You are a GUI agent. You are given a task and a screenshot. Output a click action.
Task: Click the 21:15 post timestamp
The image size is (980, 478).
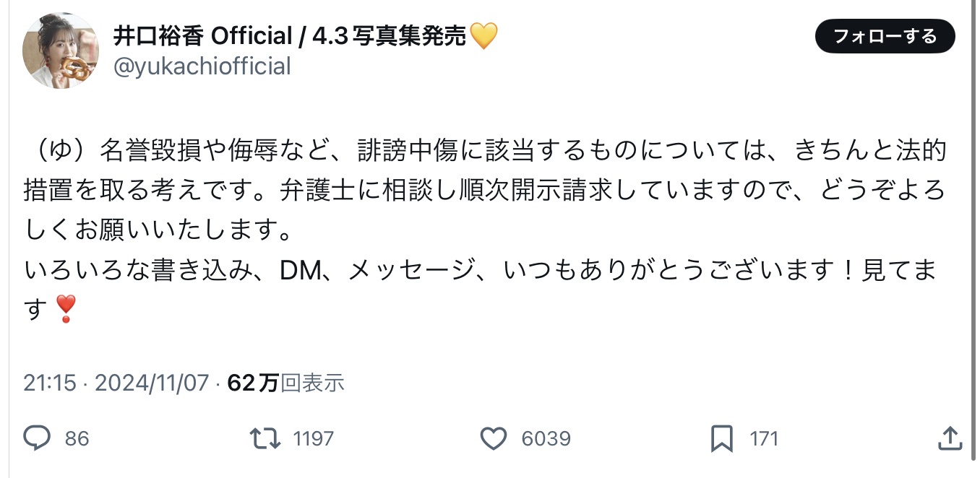(x=49, y=383)
